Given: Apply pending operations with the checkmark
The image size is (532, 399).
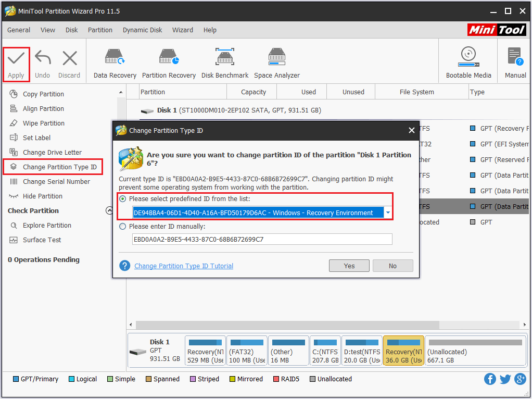Looking at the screenshot, I should [16, 65].
